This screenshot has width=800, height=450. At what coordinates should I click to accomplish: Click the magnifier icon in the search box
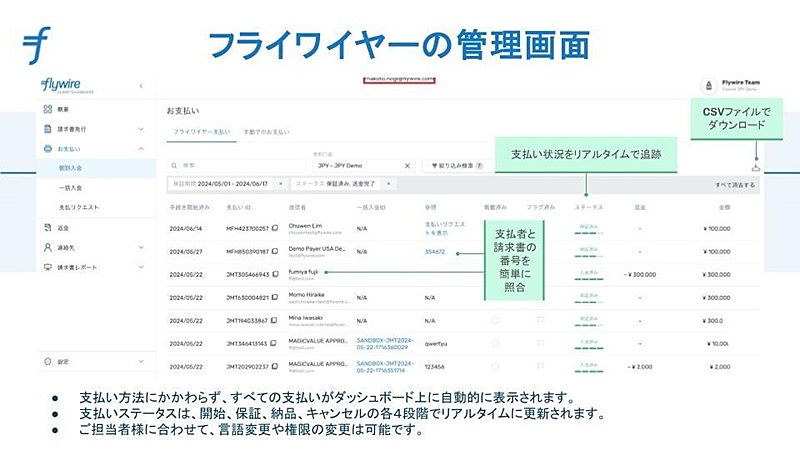pos(174,166)
